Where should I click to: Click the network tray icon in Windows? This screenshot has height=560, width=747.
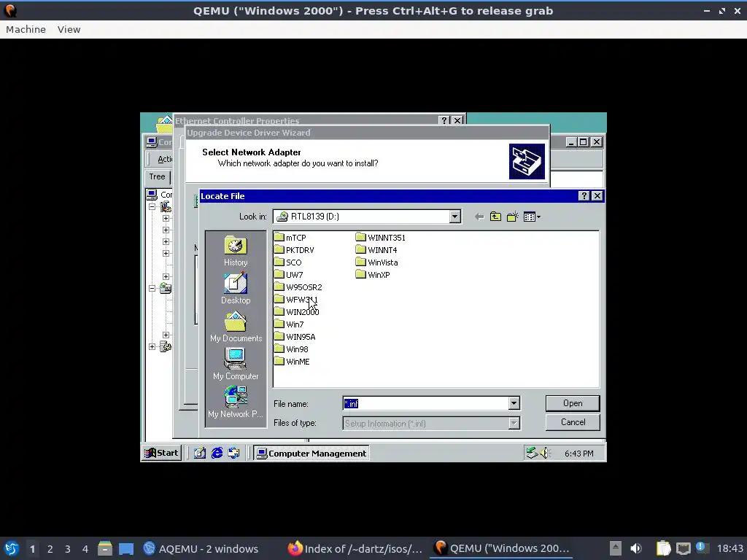click(532, 453)
